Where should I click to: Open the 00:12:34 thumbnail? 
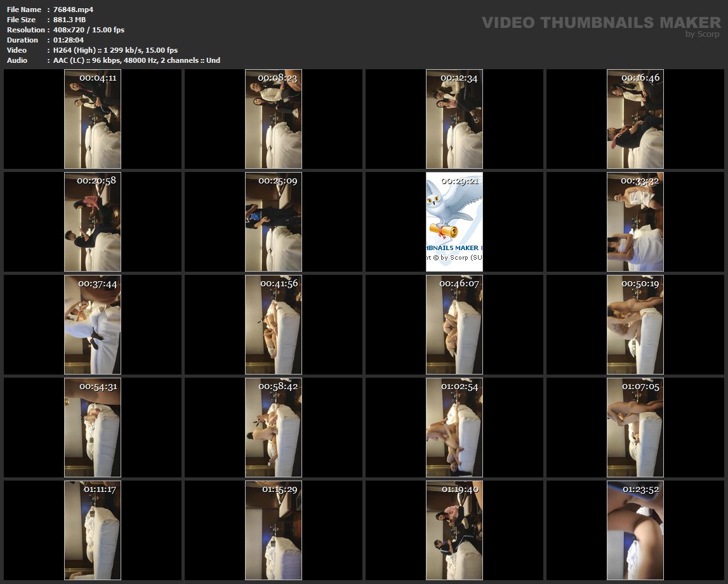tap(454, 119)
